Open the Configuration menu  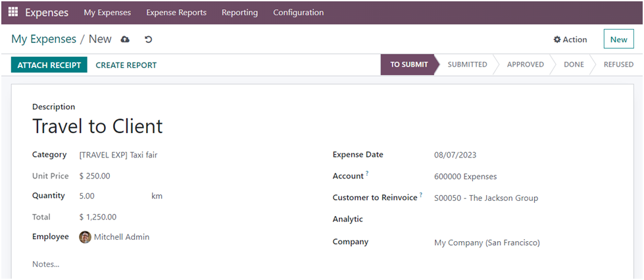pos(298,13)
